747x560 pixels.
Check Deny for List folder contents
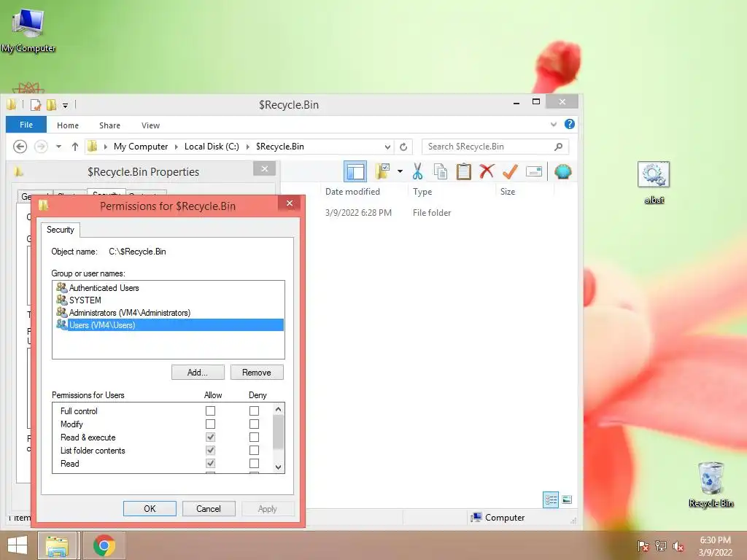255,450
